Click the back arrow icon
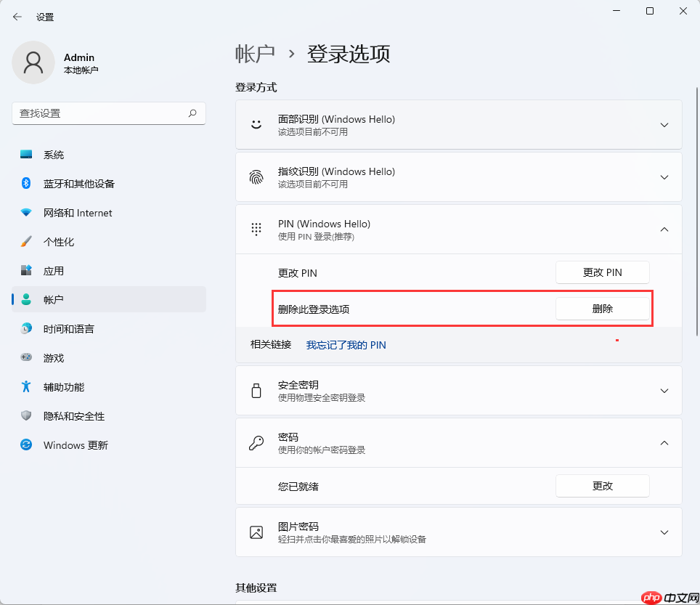 (17, 16)
